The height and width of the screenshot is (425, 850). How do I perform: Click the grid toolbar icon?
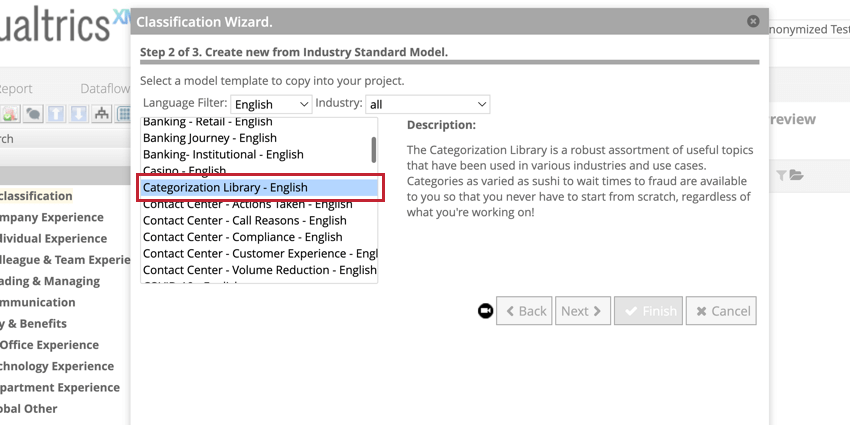point(124,113)
